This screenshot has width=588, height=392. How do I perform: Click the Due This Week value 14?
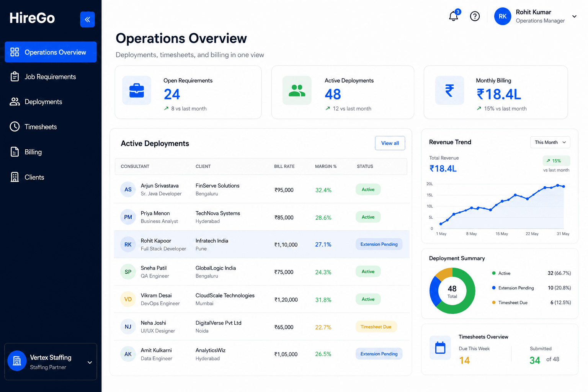coord(464,360)
